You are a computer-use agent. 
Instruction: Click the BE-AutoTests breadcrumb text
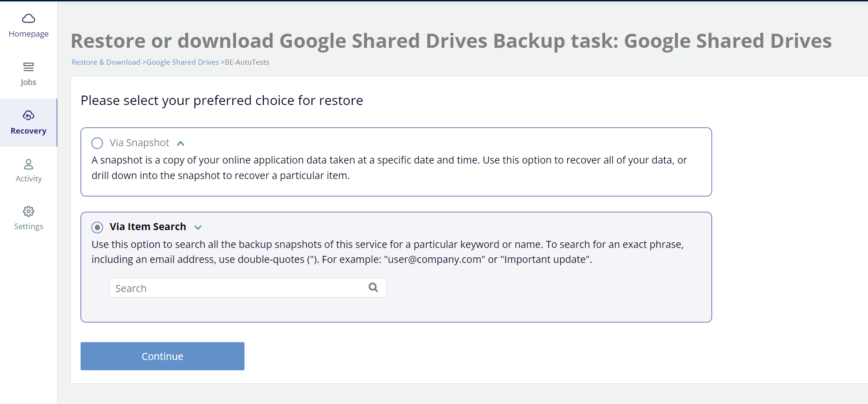point(247,62)
